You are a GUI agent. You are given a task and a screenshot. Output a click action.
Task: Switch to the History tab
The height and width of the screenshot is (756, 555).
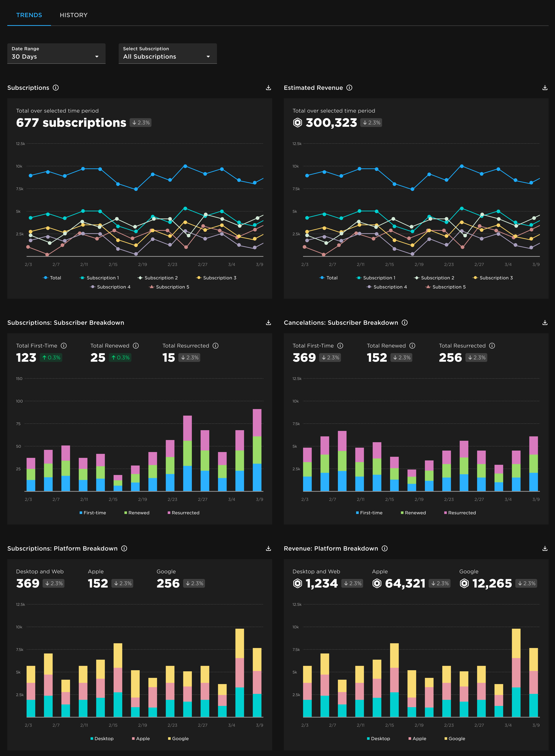click(74, 15)
